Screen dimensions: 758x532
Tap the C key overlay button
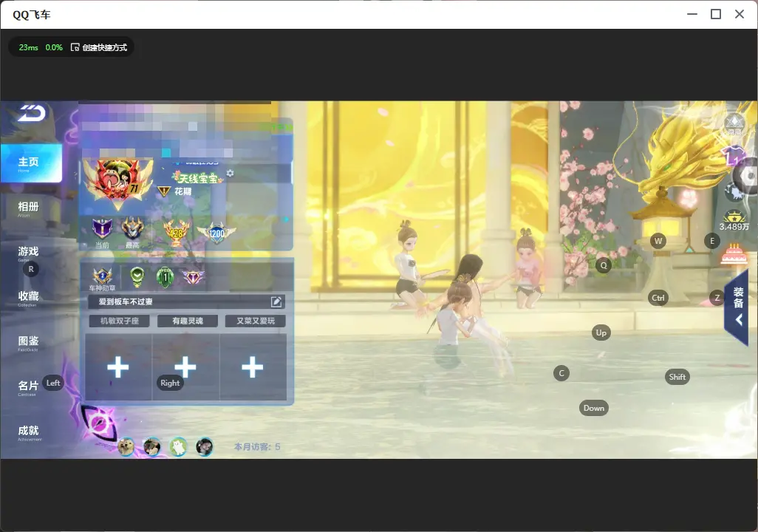tap(561, 373)
